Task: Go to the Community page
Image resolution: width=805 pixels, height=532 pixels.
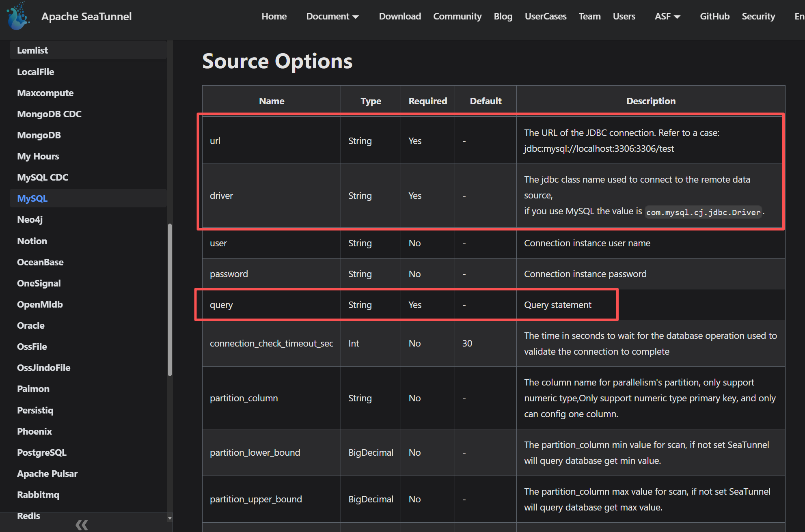Action: [457, 16]
